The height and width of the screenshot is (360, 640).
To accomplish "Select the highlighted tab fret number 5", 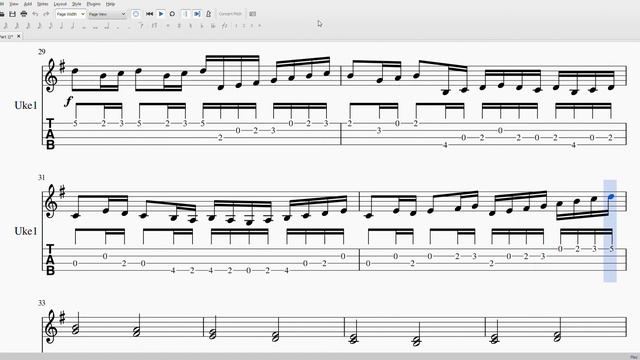I will point(611,249).
